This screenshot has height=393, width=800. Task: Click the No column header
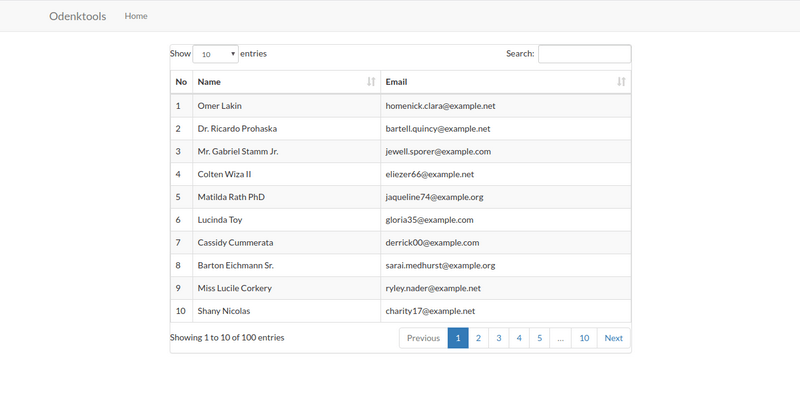(181, 82)
